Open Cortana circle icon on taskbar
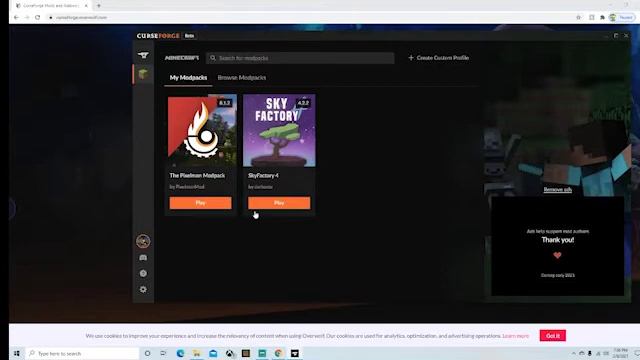The width and height of the screenshot is (640, 360). coord(147,353)
